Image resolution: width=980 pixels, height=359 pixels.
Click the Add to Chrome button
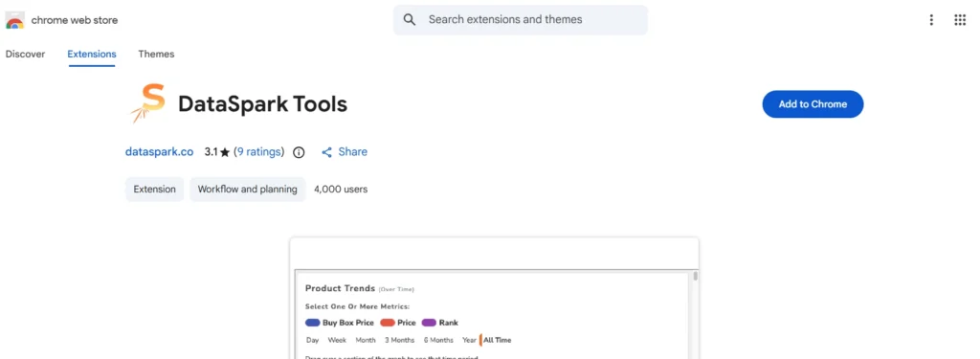pos(813,104)
